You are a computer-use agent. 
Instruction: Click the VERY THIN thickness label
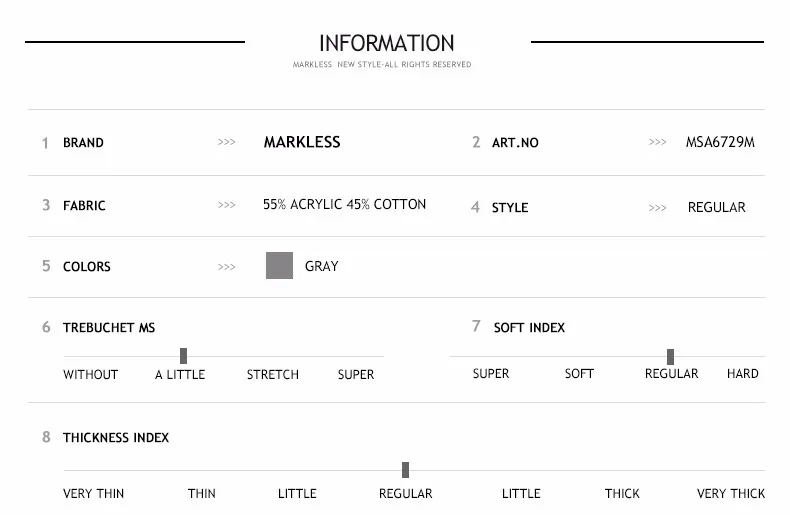[93, 493]
